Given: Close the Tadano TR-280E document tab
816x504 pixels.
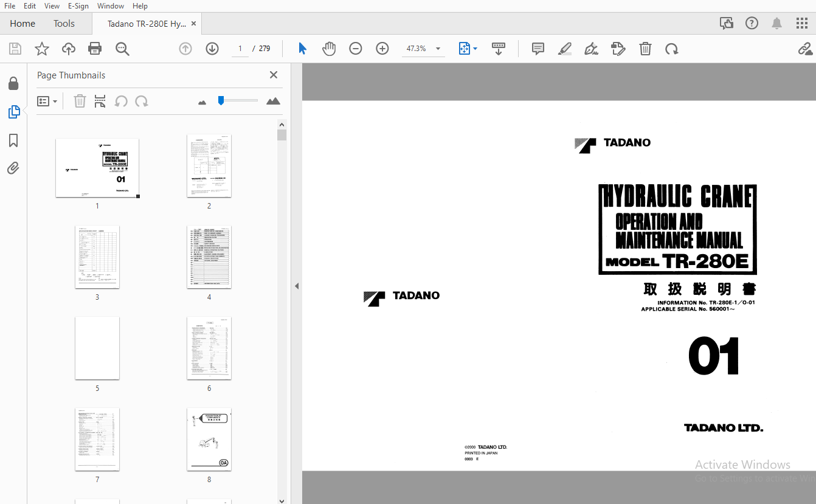Looking at the screenshot, I should pos(194,24).
